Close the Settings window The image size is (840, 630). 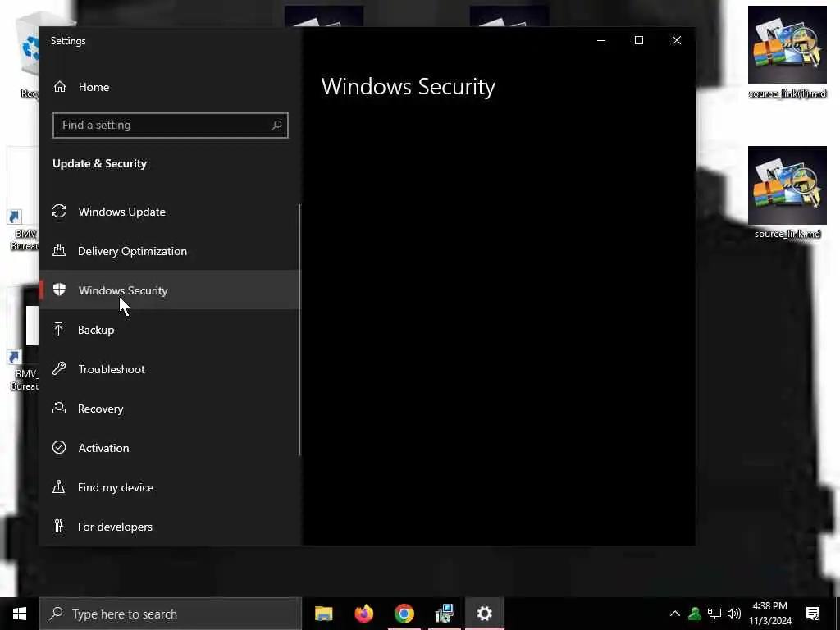click(x=677, y=41)
